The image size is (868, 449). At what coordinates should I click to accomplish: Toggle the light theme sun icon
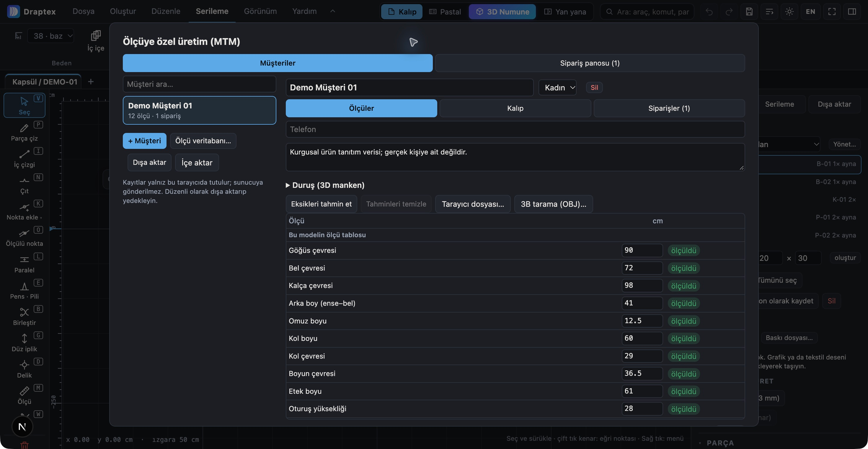[789, 12]
